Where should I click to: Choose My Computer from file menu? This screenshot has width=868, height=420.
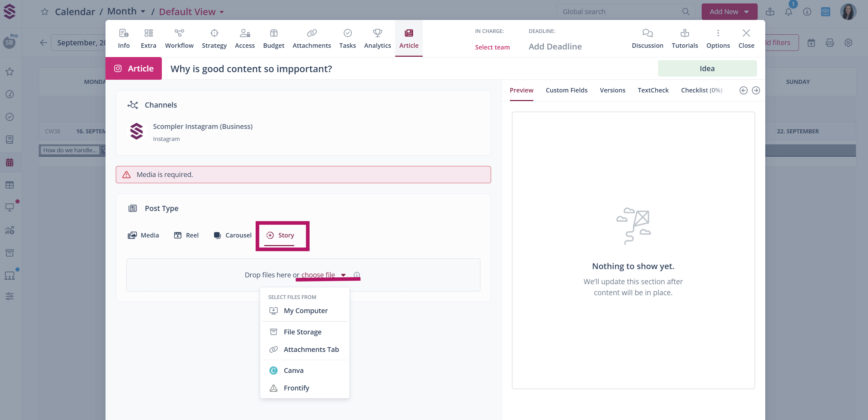(305, 311)
